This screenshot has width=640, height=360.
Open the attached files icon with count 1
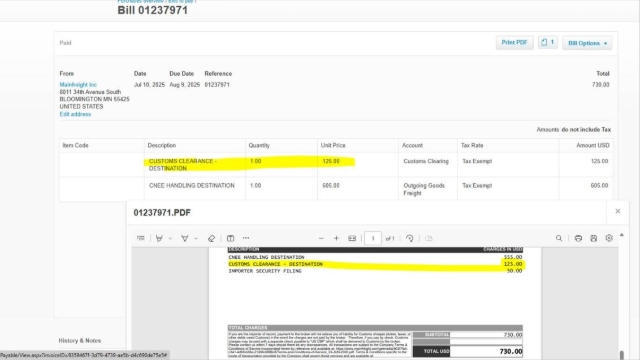click(x=548, y=42)
